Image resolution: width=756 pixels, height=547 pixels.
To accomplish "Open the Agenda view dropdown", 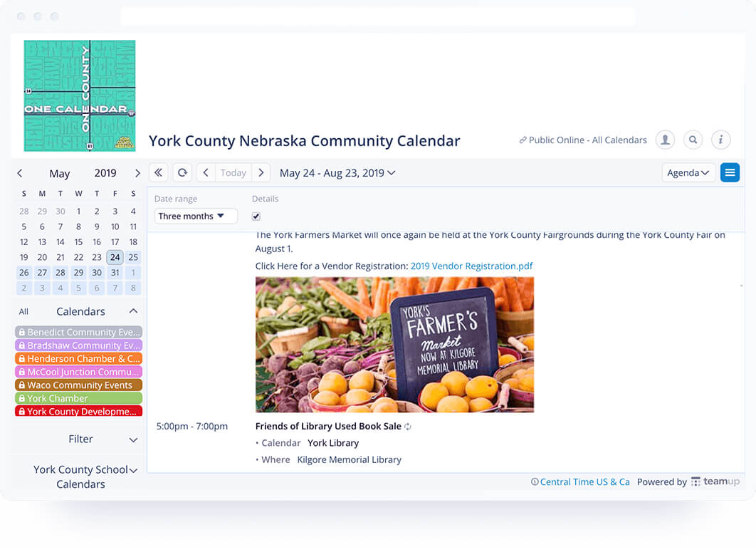I will tap(688, 172).
